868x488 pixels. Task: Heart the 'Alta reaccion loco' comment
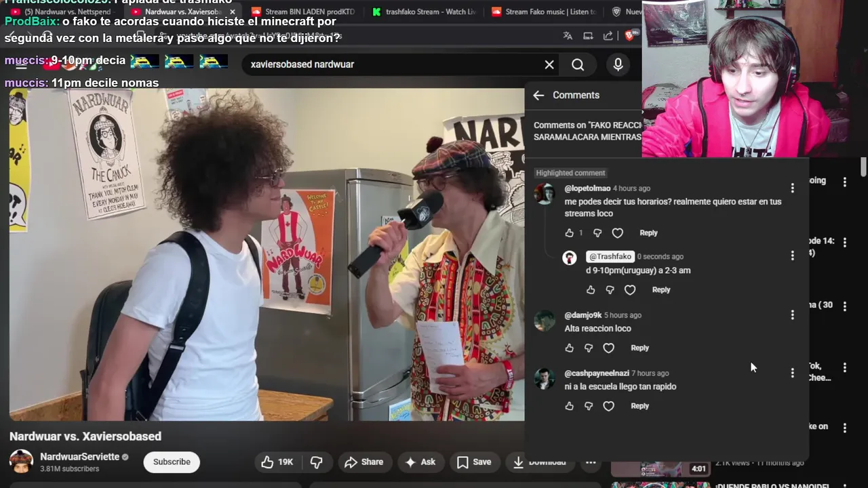click(608, 348)
